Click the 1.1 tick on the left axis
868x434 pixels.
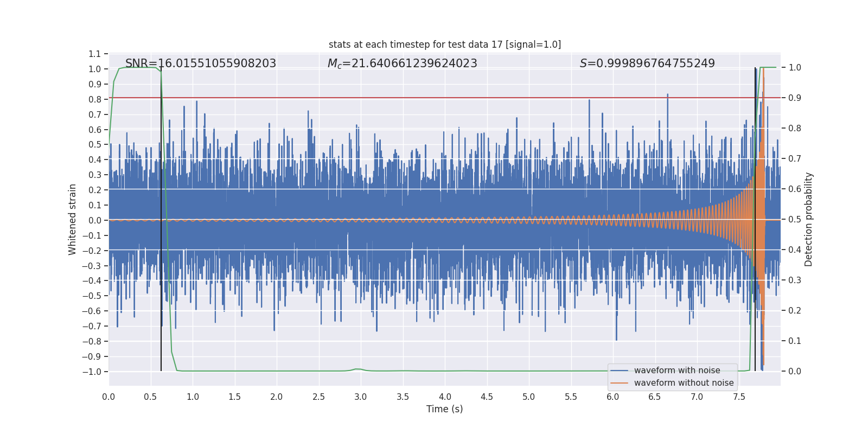[x=94, y=54]
